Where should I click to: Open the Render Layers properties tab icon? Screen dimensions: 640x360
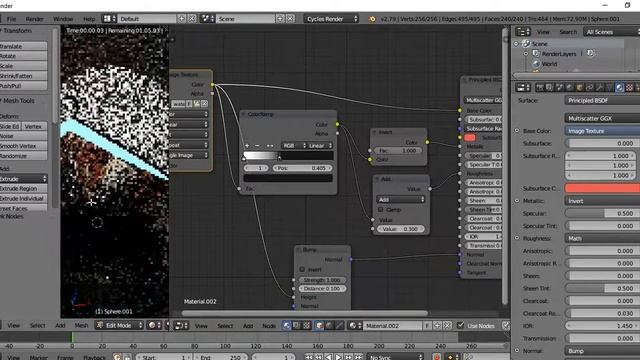tap(549, 87)
